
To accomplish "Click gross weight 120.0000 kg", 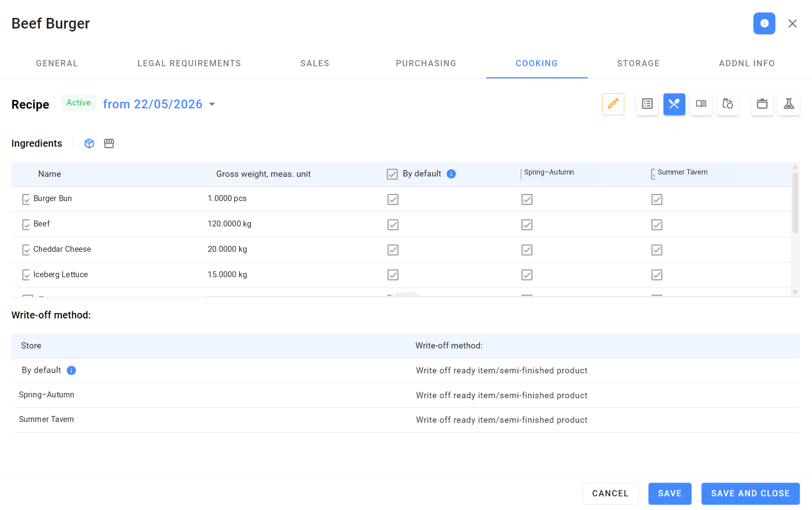I will (x=230, y=224).
